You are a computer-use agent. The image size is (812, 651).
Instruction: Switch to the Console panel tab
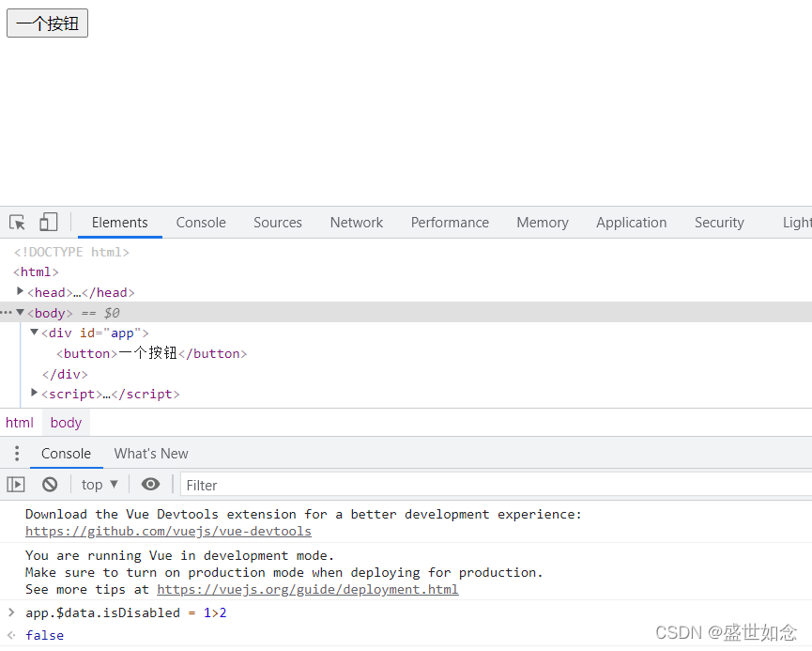[201, 223]
